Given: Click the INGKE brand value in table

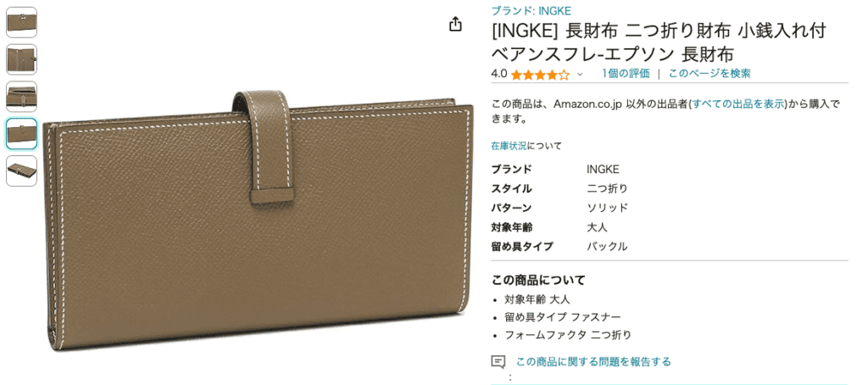Looking at the screenshot, I should tap(603, 170).
